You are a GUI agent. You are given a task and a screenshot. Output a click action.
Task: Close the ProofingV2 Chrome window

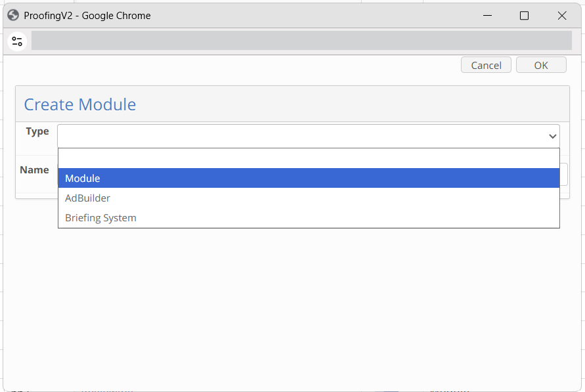pyautogui.click(x=562, y=15)
